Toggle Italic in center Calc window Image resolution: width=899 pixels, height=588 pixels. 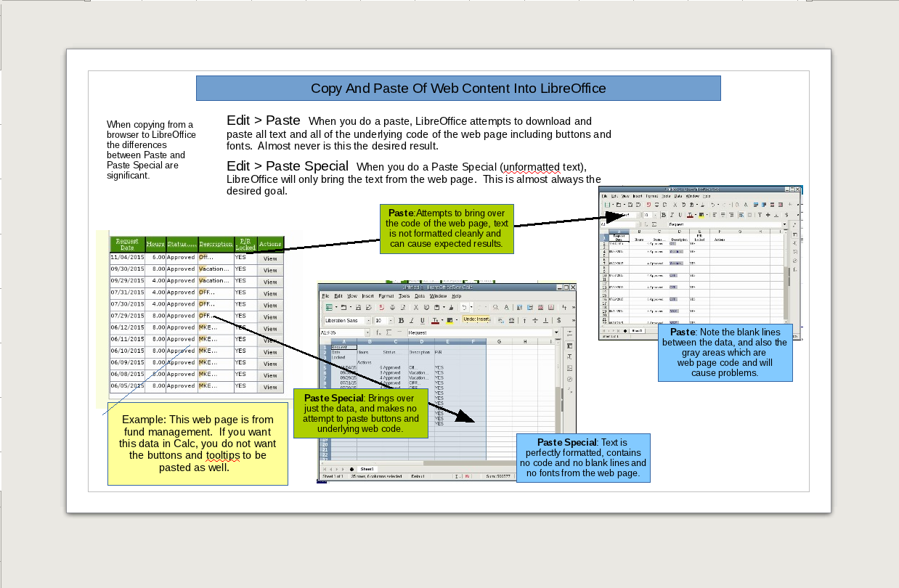412,320
